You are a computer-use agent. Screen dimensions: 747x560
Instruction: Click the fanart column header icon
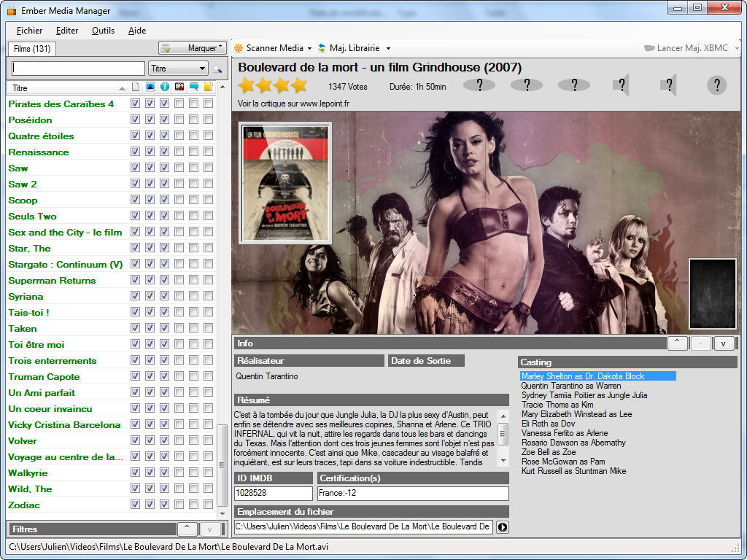click(x=150, y=87)
